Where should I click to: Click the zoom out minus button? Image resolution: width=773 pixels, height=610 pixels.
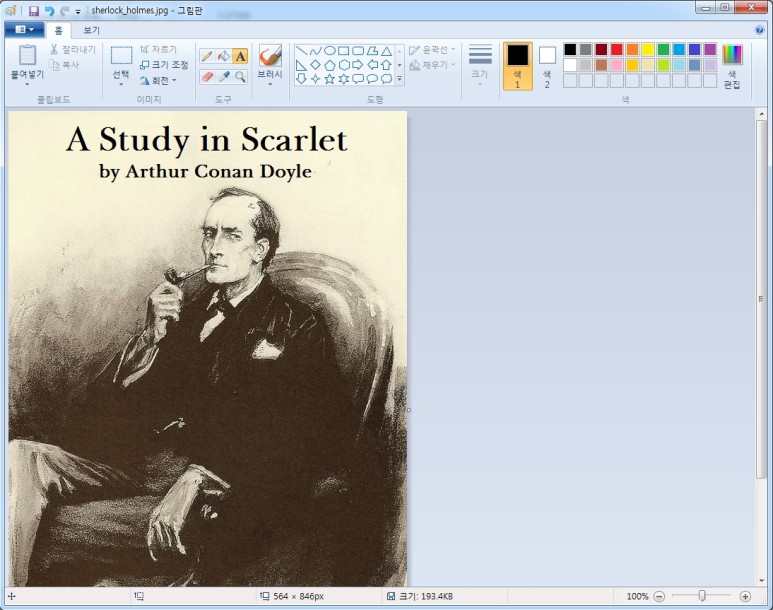[x=659, y=597]
